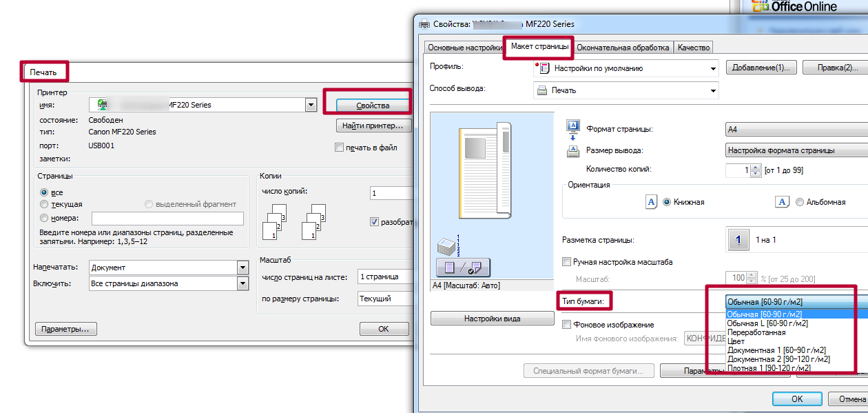The width and height of the screenshot is (868, 413).
Task: Open the 'Окончательная обработка' tab
Action: tap(623, 48)
